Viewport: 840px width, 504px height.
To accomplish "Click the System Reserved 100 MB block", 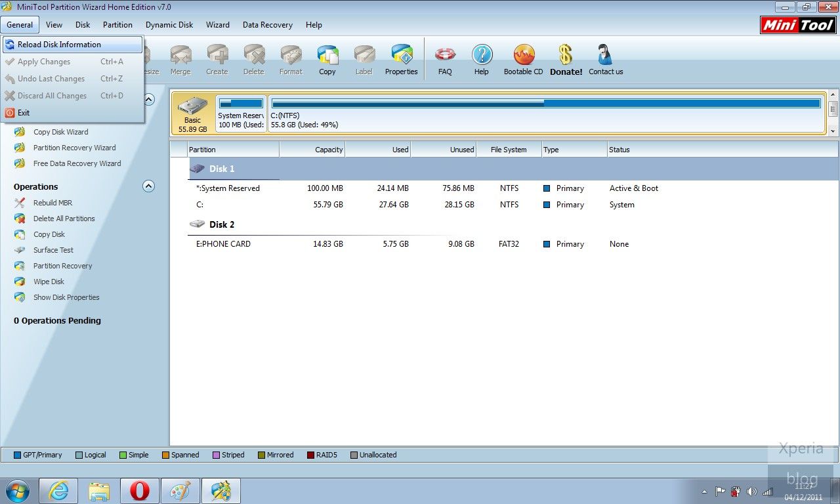I will pos(241,114).
